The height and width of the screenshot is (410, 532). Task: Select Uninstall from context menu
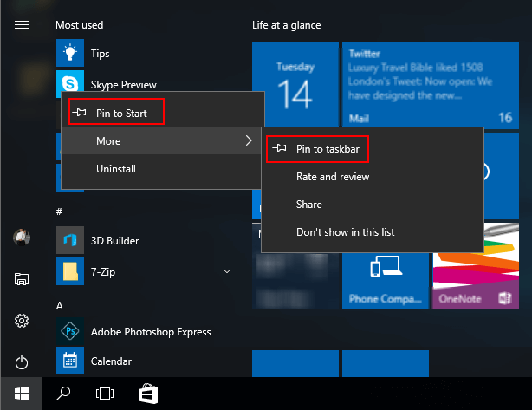pyautogui.click(x=161, y=169)
